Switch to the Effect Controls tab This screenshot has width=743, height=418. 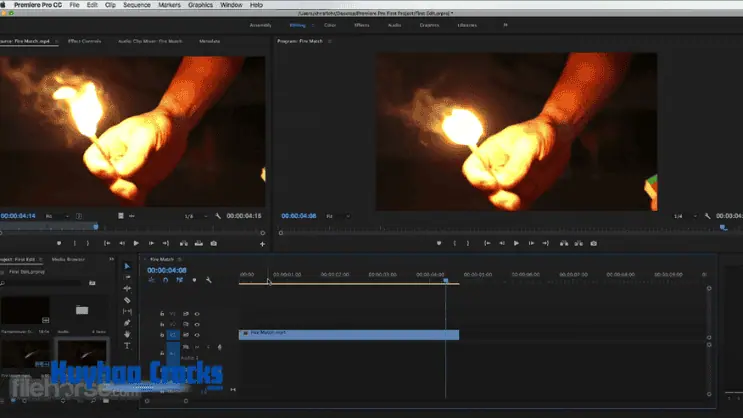[84, 41]
